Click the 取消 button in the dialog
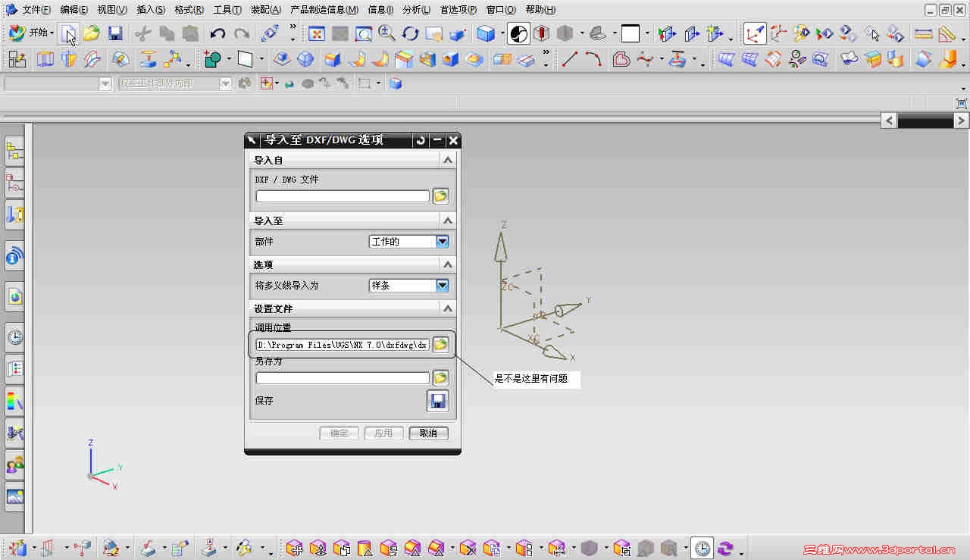The image size is (970, 560). 428,433
